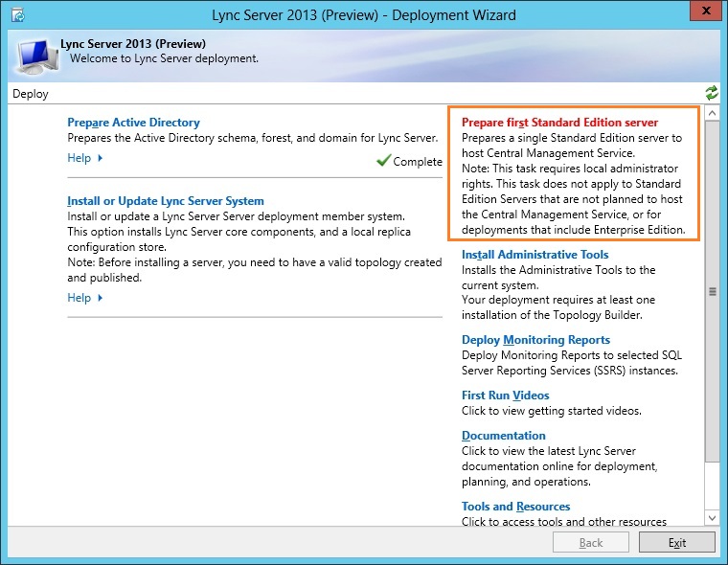Click the computer monitor header icon

pos(37,56)
